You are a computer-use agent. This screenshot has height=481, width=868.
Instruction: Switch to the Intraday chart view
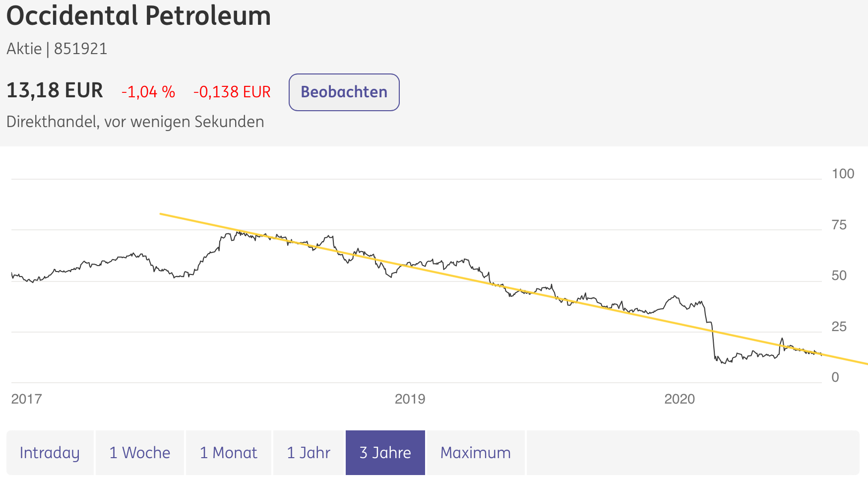click(x=50, y=452)
